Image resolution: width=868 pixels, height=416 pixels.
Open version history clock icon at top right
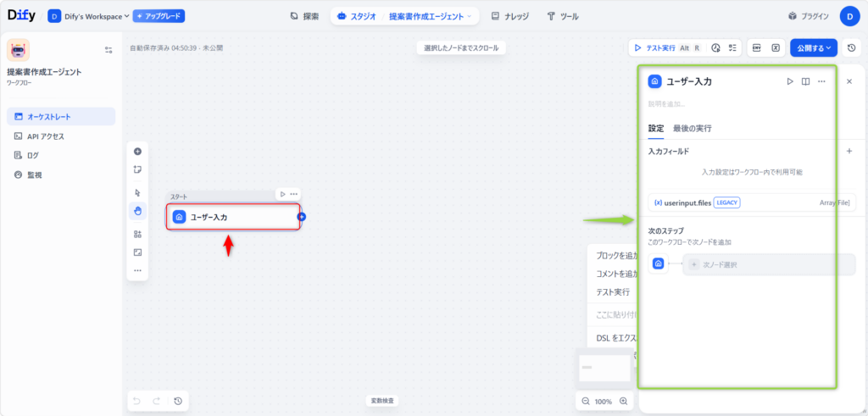coord(851,47)
